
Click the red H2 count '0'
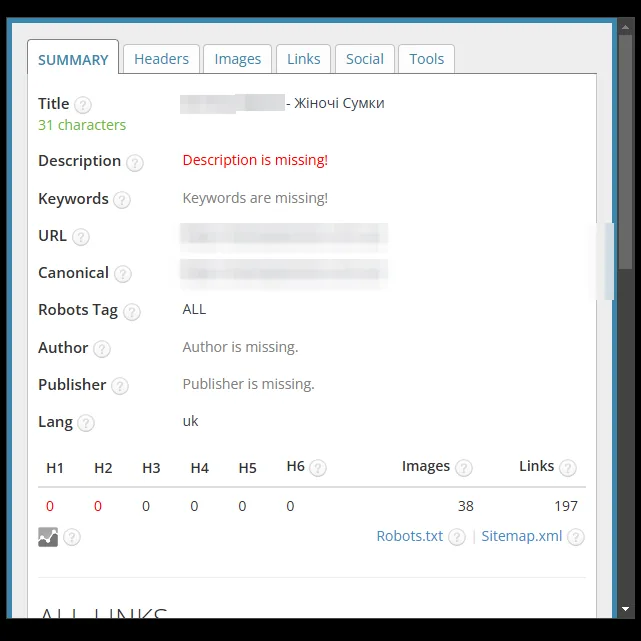point(98,506)
